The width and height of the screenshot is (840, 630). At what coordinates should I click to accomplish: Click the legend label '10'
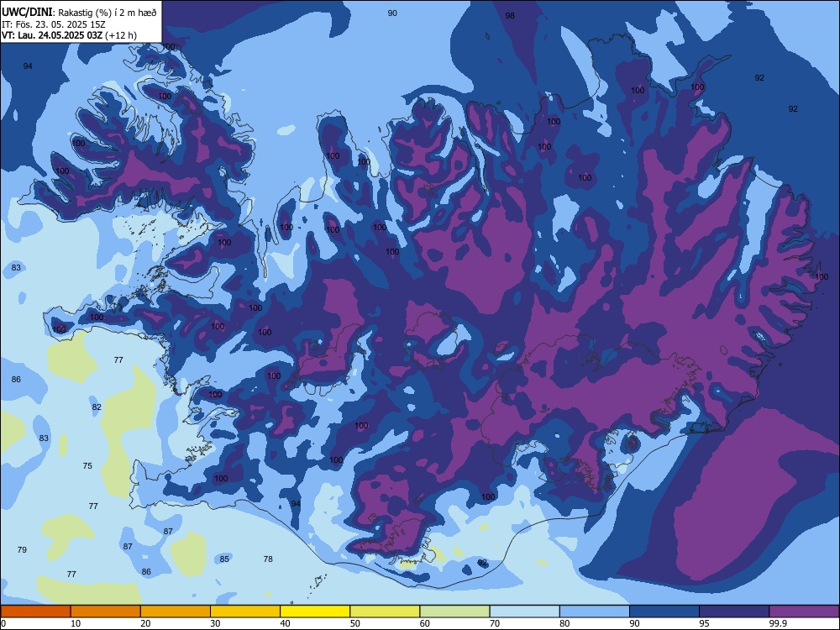76,623
